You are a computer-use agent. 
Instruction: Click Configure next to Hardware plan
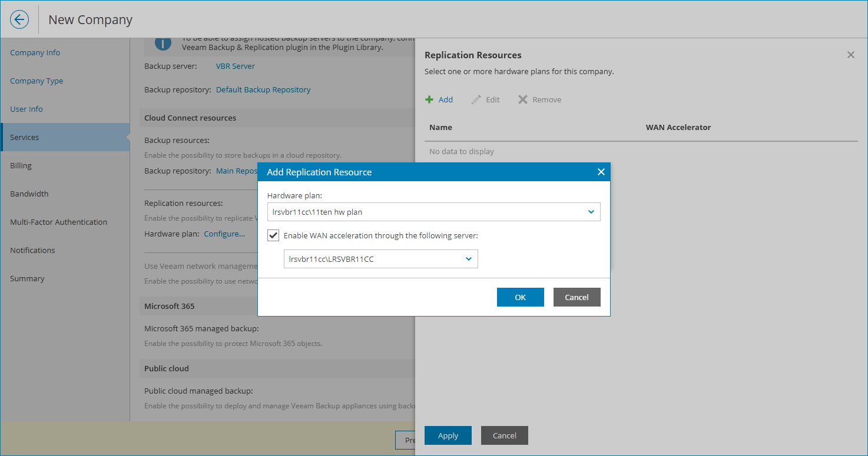click(x=224, y=234)
